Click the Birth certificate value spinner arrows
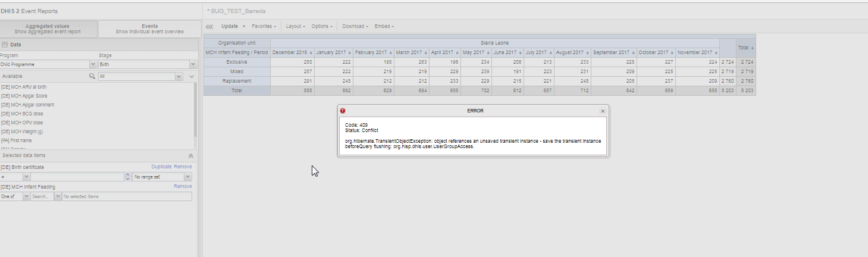 pyautogui.click(x=127, y=177)
